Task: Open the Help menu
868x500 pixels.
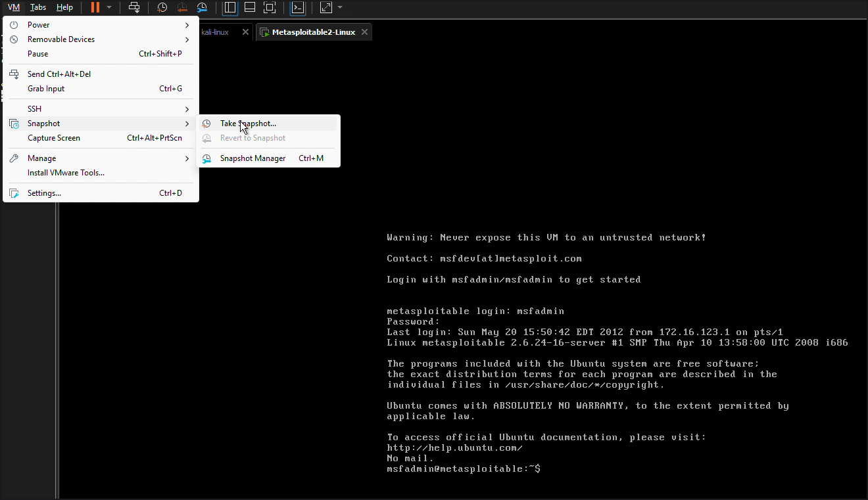Action: (x=64, y=7)
